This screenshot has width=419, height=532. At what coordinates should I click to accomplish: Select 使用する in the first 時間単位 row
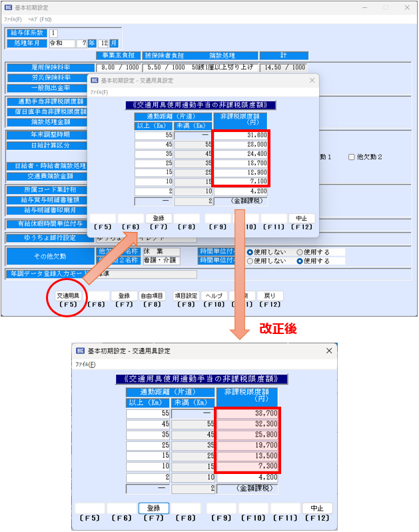coord(299,253)
